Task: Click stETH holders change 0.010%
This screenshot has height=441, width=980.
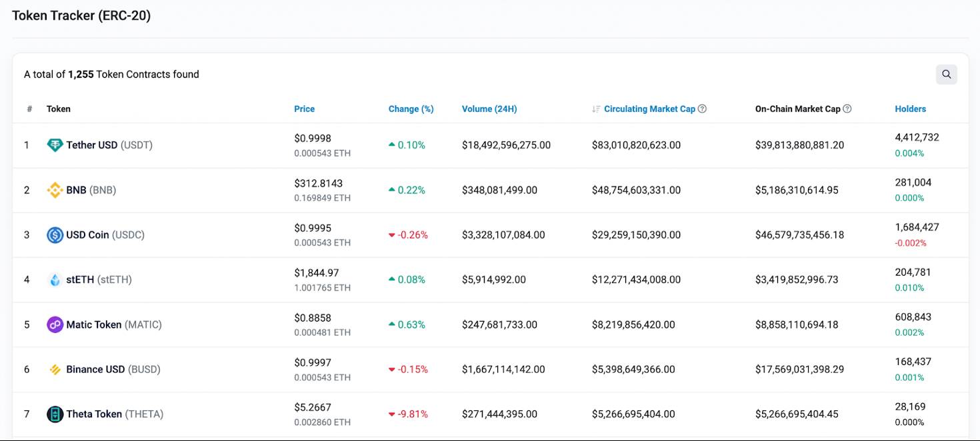Action: [909, 288]
